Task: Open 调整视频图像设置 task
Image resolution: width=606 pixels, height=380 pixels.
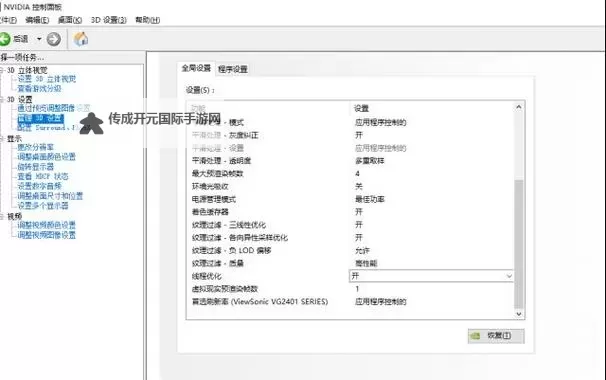Action: pos(46,235)
